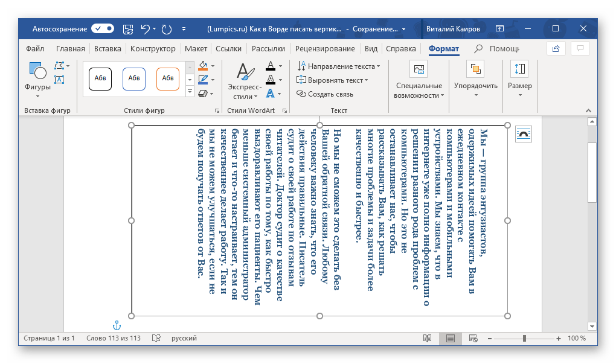
Task: Open the Выровнять текст menu
Action: click(332, 80)
